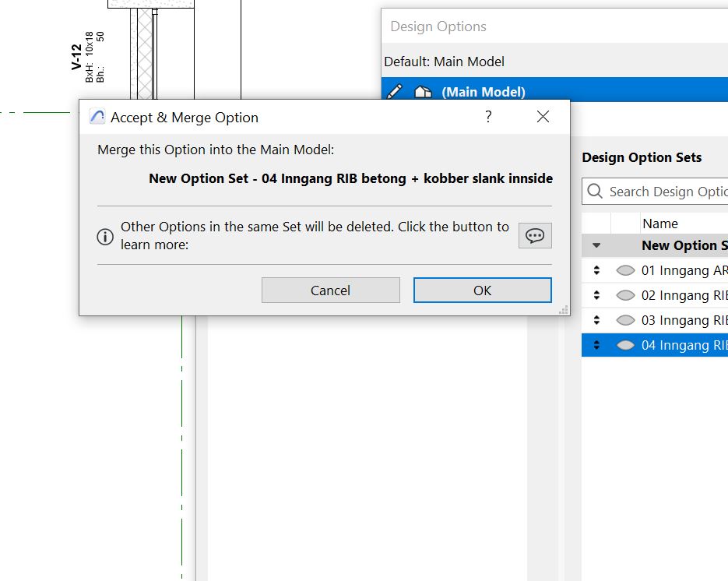The width and height of the screenshot is (728, 581).
Task: Confirm merge with the OK button
Action: (482, 290)
